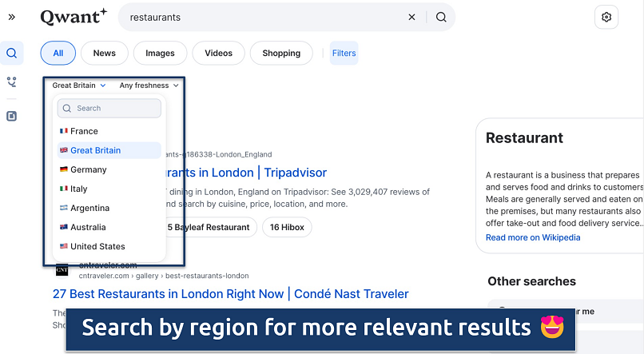Open Read more on Wikipedia link

coord(533,237)
